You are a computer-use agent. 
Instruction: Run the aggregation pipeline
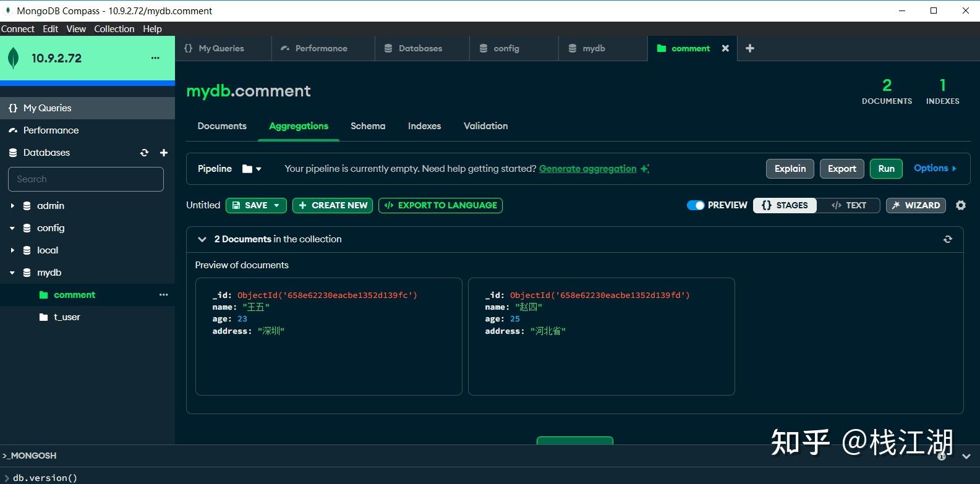(x=887, y=169)
